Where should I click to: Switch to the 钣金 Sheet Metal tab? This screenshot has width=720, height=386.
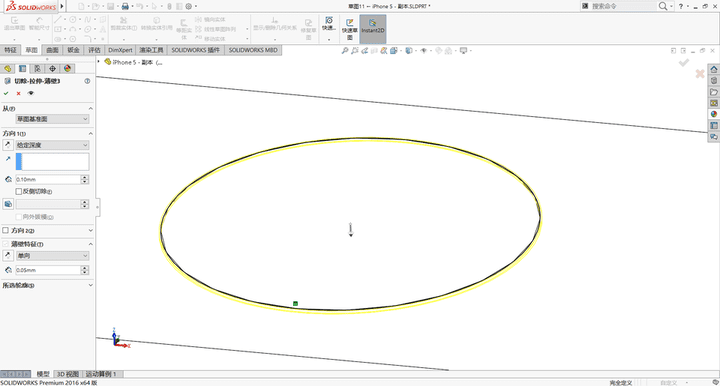point(73,50)
